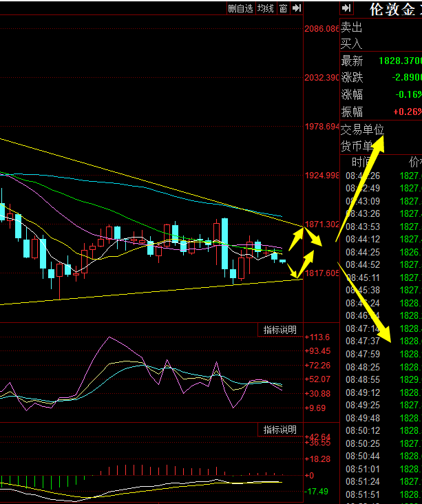Click the +9.69 indicator scale label
This screenshot has height=504, width=422.
tap(315, 408)
